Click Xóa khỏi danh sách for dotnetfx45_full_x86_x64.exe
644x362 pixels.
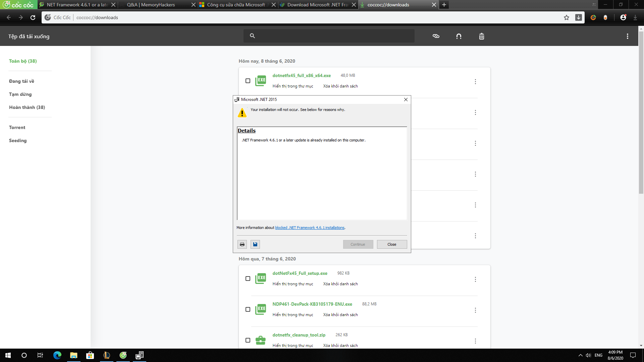pos(340,86)
